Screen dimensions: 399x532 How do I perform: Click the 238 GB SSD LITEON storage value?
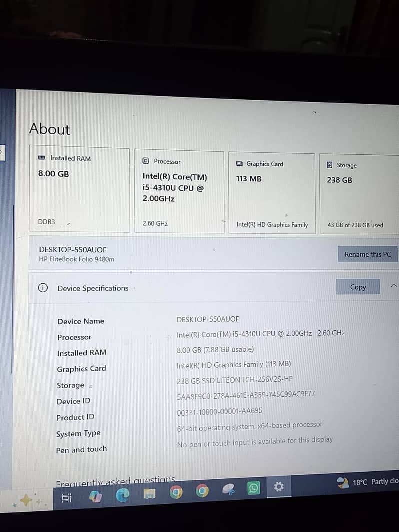click(235, 380)
